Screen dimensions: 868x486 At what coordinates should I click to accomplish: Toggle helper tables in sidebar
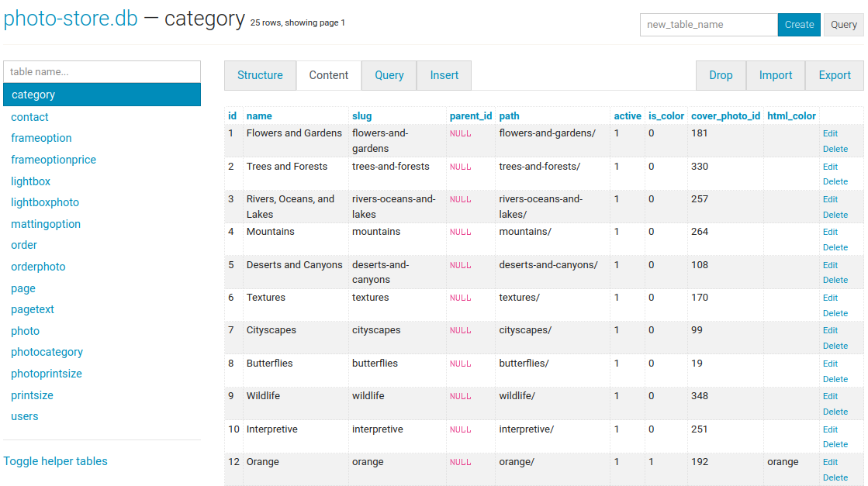(55, 461)
